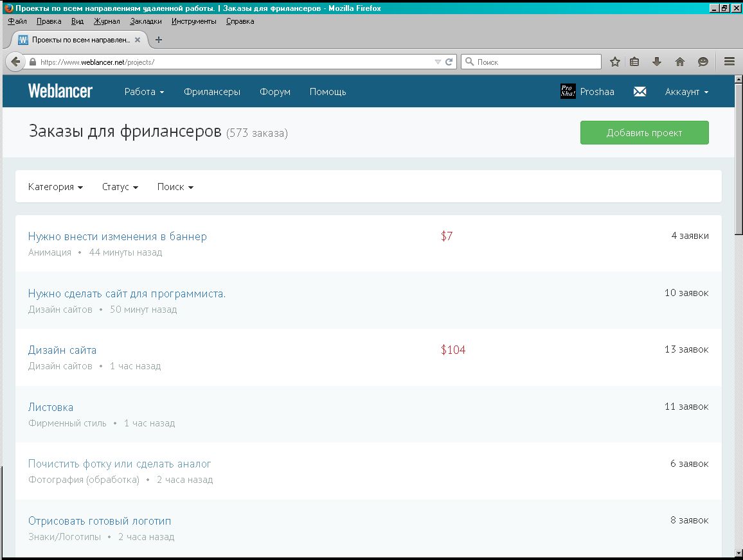
Task: Expand the Работа dropdown in navbar
Action: pyautogui.click(x=144, y=92)
